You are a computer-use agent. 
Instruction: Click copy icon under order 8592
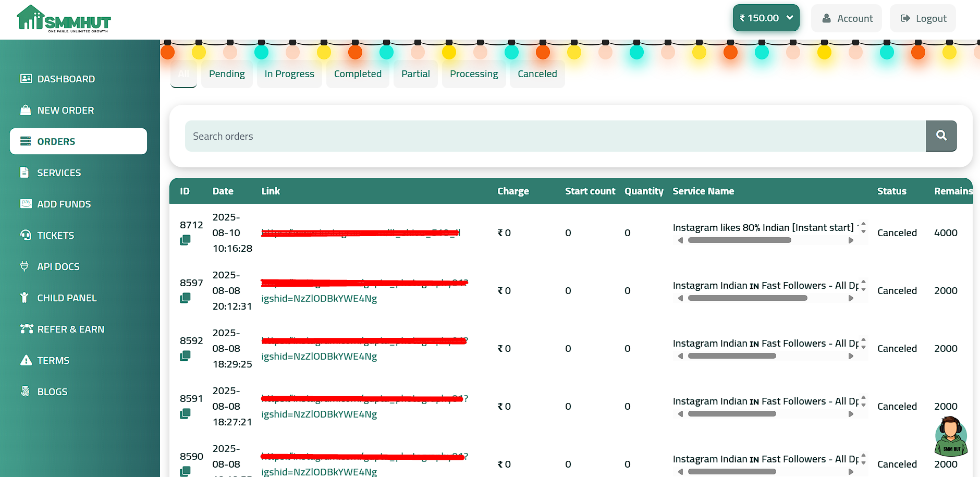coord(185,356)
